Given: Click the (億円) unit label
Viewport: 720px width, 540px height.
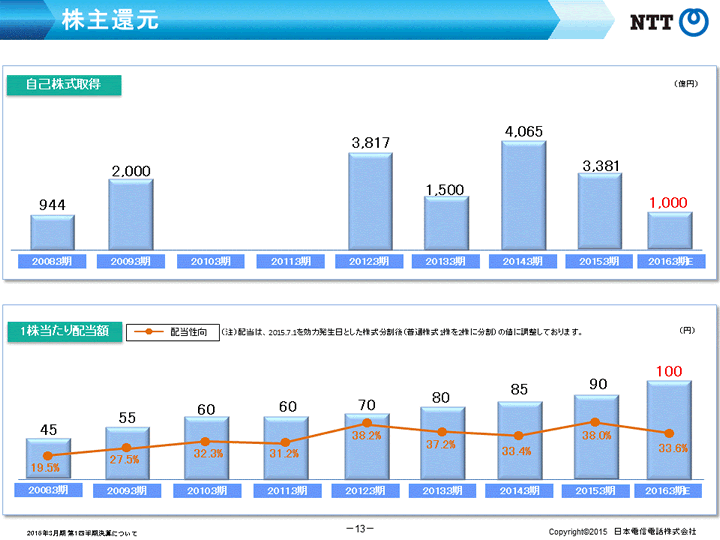Looking at the screenshot, I should point(686,84).
